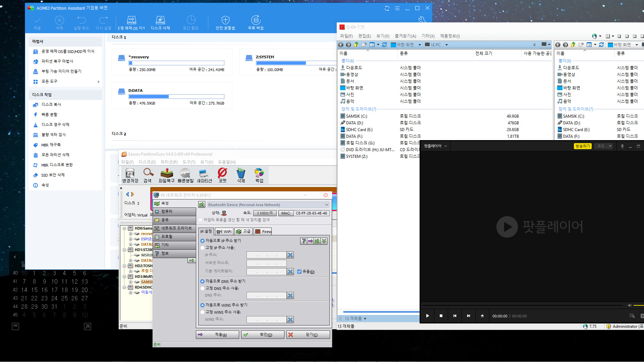This screenshot has width=644, height=362.
Task: Open the 13 객체들 dropdown in Q-Dir status bar
Action: 365,319
